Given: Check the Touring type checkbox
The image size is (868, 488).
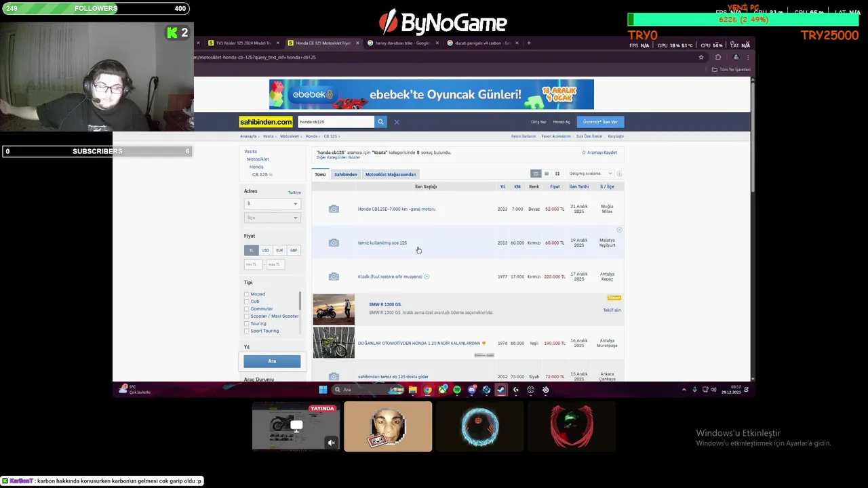Looking at the screenshot, I should pos(246,324).
